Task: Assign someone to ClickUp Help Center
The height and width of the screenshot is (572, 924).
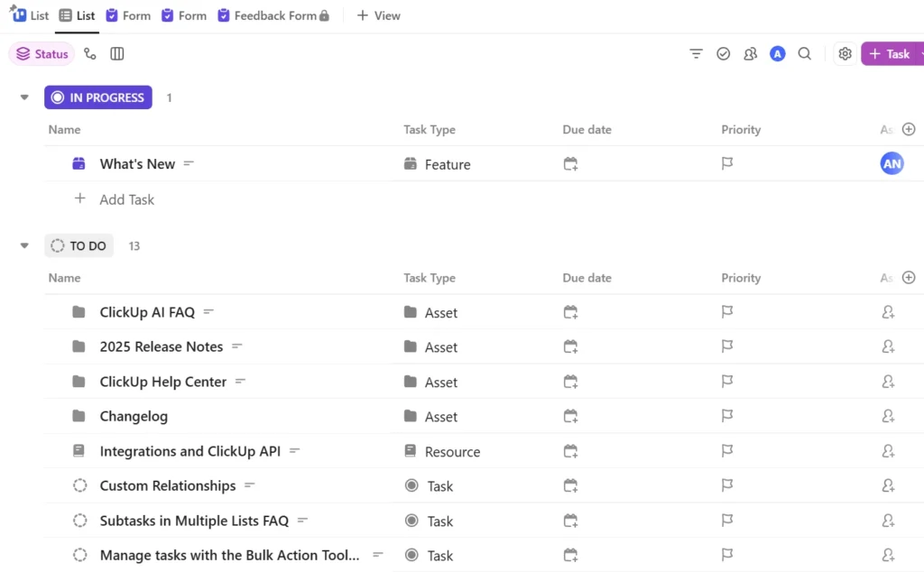Action: pos(888,382)
